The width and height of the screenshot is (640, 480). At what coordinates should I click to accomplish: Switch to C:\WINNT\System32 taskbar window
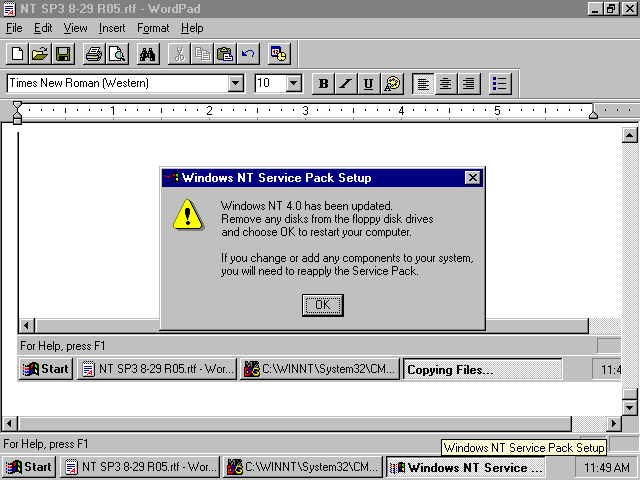click(x=302, y=467)
